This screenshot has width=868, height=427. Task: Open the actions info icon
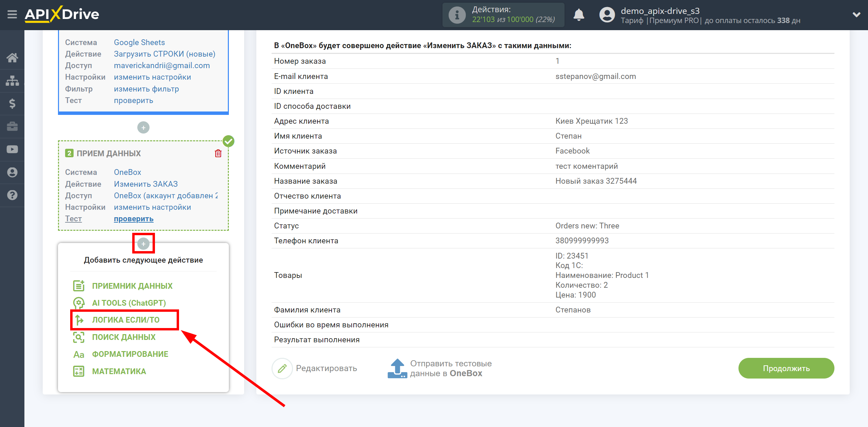pos(457,15)
